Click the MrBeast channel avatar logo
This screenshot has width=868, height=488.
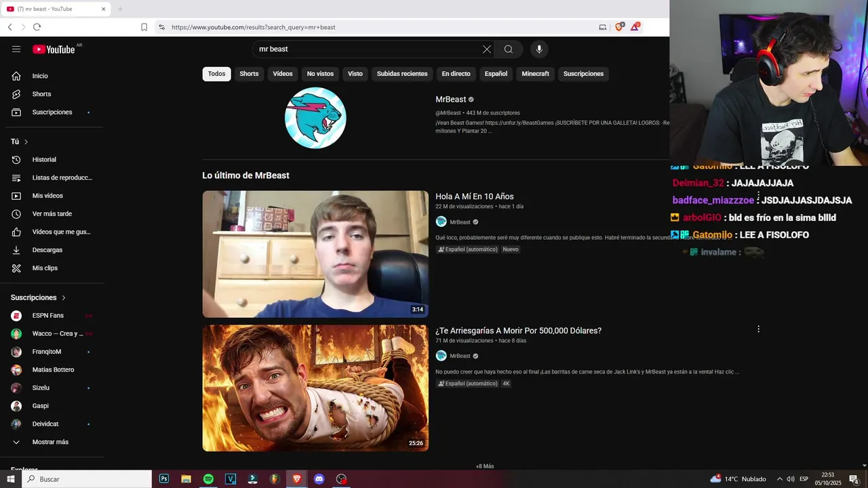[x=315, y=118]
